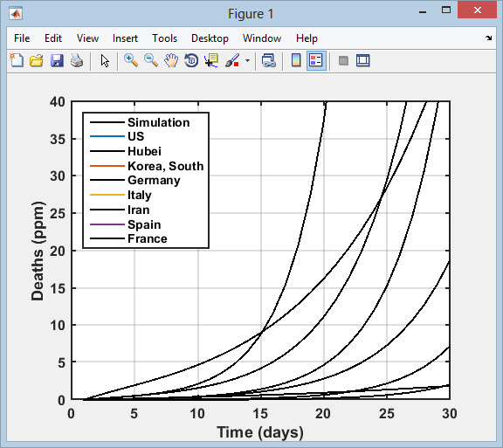503x448 pixels.
Task: Expand the Brush tool color dropdown
Action: coord(247,60)
